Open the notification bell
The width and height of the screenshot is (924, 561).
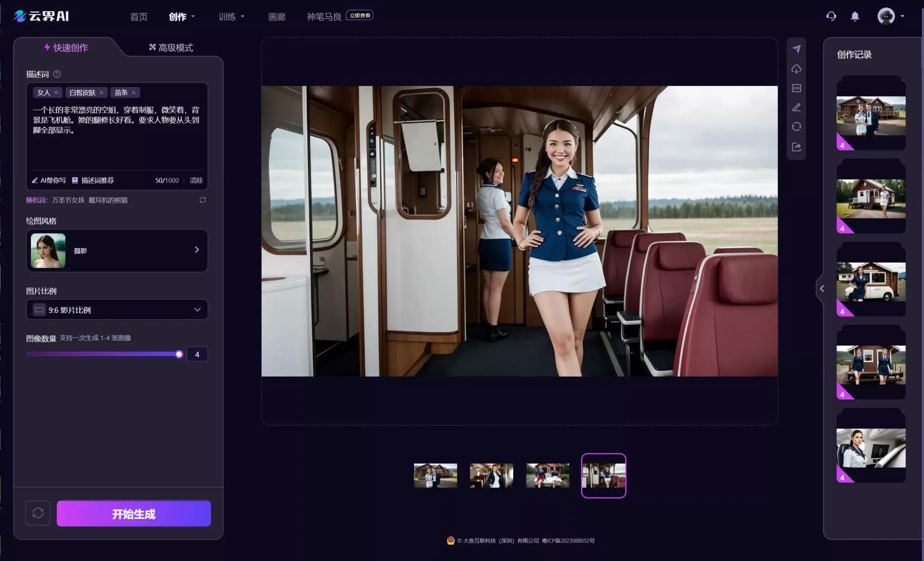[855, 16]
